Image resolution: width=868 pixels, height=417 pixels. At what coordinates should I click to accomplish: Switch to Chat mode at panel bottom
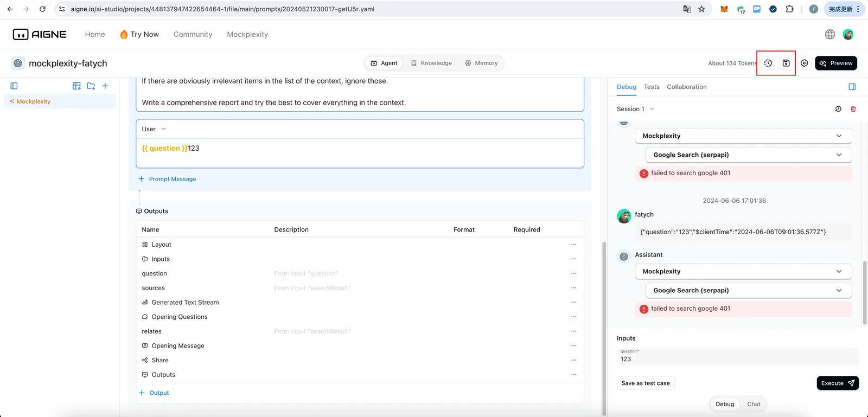pyautogui.click(x=754, y=404)
